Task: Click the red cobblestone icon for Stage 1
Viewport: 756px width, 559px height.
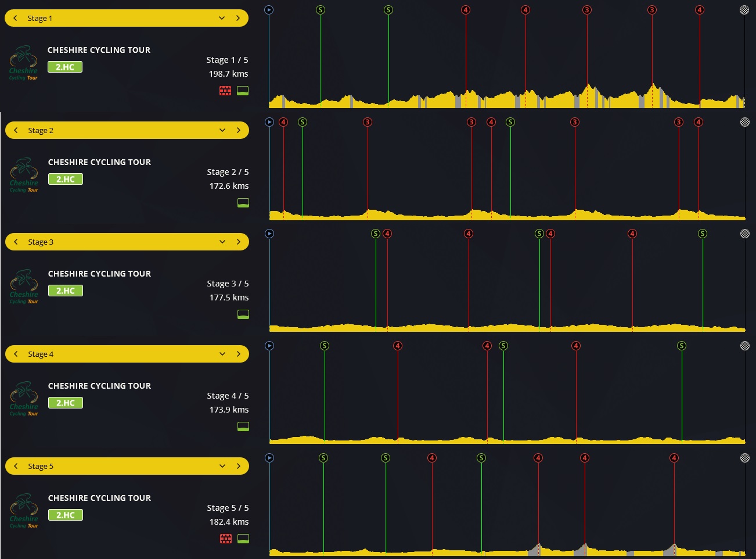Action: pos(225,91)
